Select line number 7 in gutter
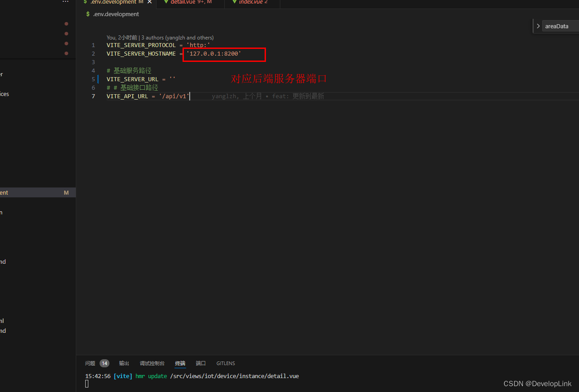 [x=93, y=96]
